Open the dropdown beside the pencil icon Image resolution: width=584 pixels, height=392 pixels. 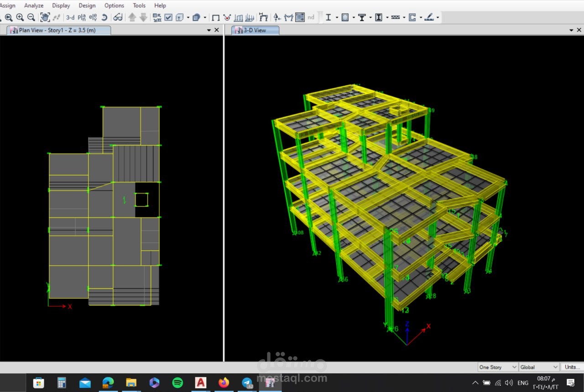pos(438,17)
